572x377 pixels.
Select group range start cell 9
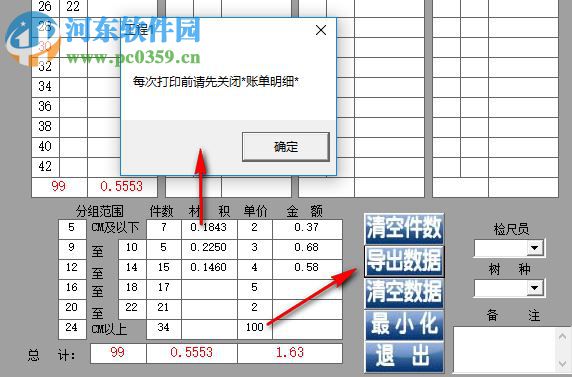pos(72,249)
